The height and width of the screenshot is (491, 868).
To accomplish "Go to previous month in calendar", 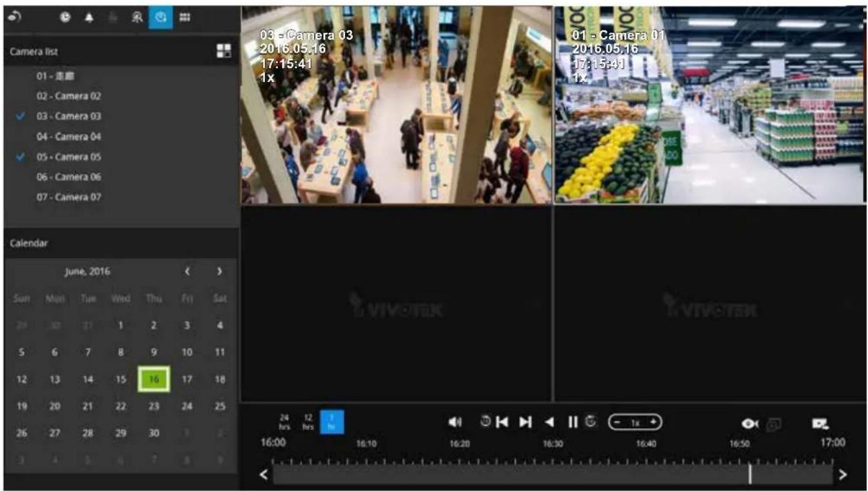I will click(187, 272).
